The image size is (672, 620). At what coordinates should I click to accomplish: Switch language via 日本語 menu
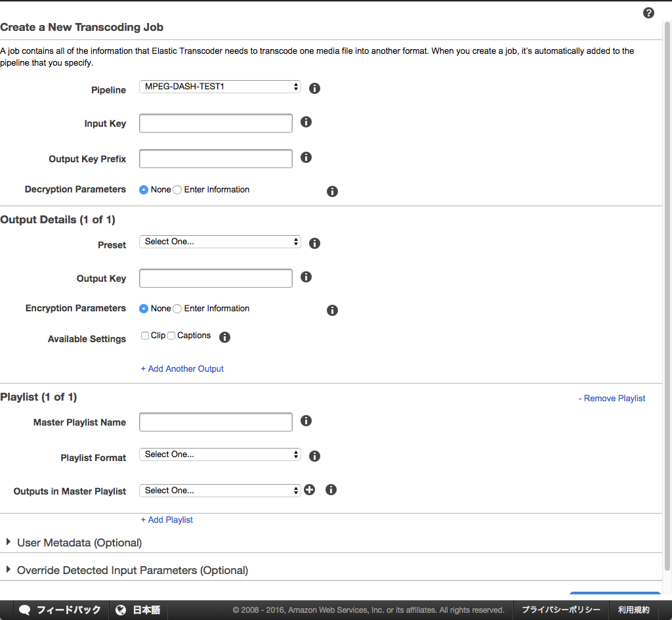pyautogui.click(x=138, y=609)
